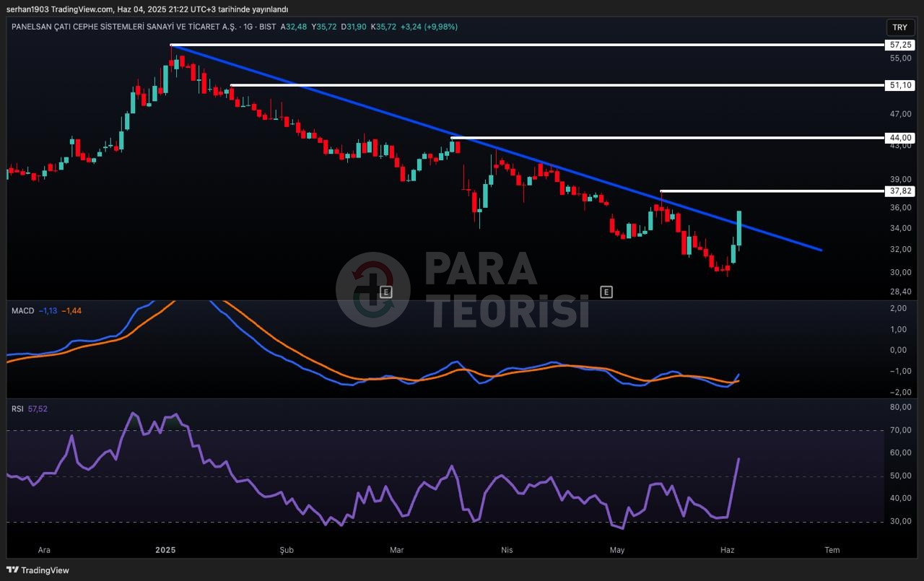Click the Nis label on time axis
The height and width of the screenshot is (581, 924).
[x=507, y=550]
